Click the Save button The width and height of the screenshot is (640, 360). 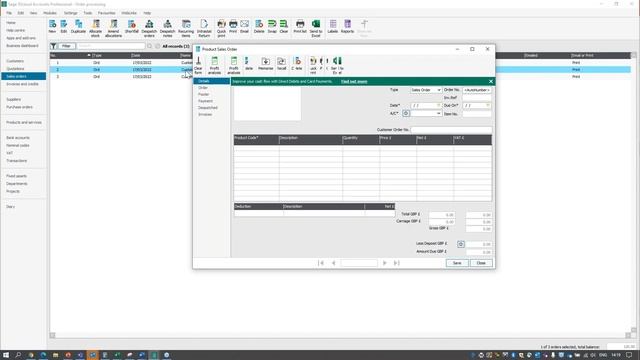[457, 263]
